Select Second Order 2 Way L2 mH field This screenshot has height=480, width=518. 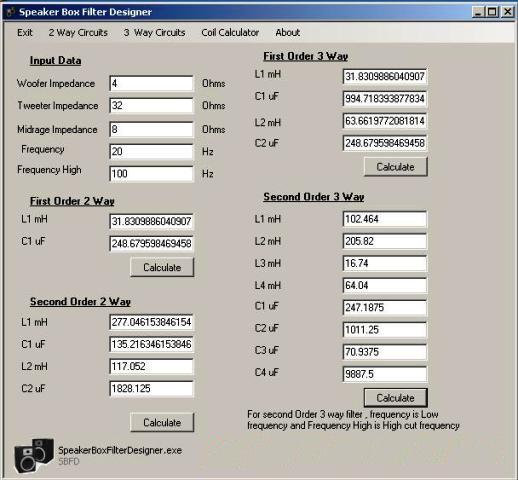click(x=151, y=366)
